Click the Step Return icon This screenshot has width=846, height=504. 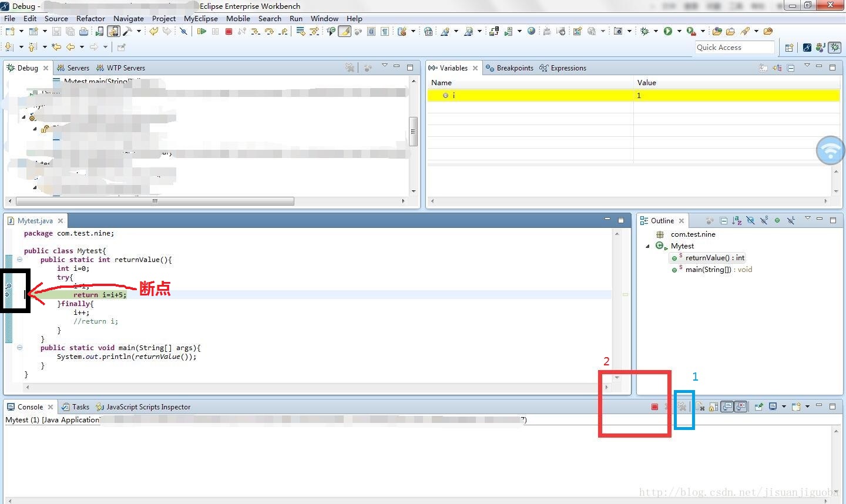pyautogui.click(x=283, y=31)
